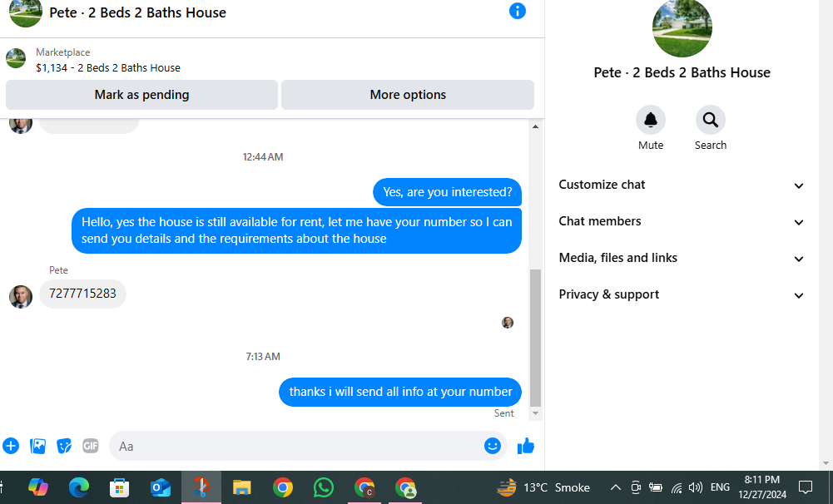
Task: Search the conversation using the magnifier icon
Action: click(711, 120)
